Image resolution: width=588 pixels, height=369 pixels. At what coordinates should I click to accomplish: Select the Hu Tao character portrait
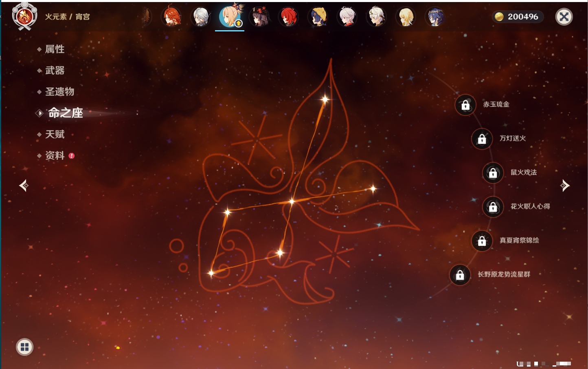pyautogui.click(x=259, y=17)
